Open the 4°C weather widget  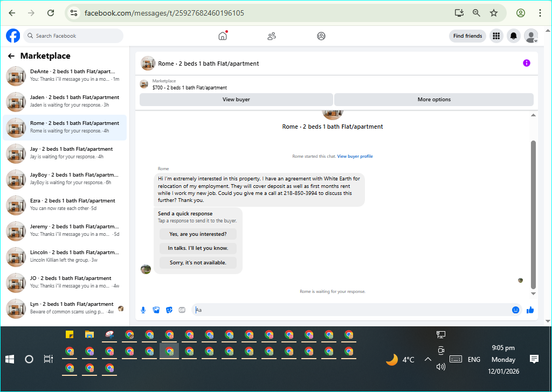tap(400, 359)
